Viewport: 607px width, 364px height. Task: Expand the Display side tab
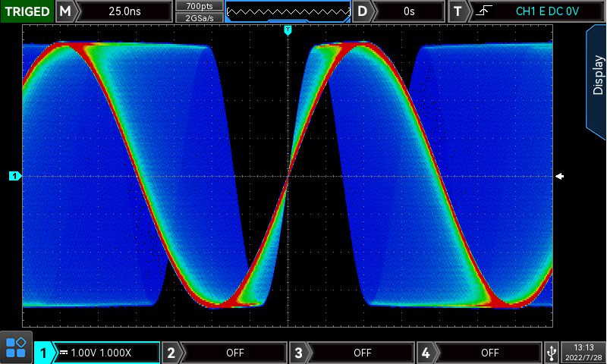pyautogui.click(x=597, y=76)
